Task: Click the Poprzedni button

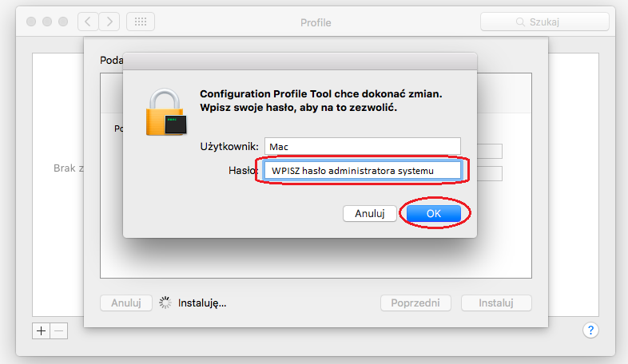Action: [x=415, y=303]
